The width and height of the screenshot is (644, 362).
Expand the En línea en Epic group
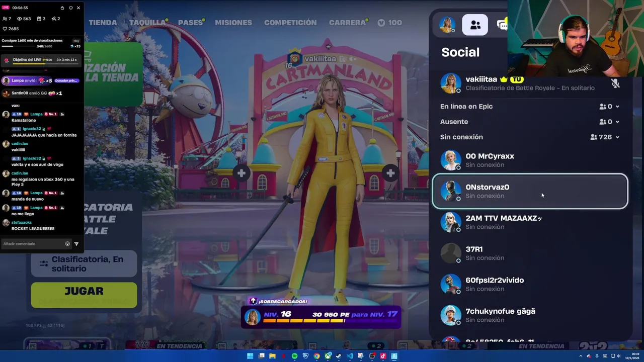click(617, 107)
